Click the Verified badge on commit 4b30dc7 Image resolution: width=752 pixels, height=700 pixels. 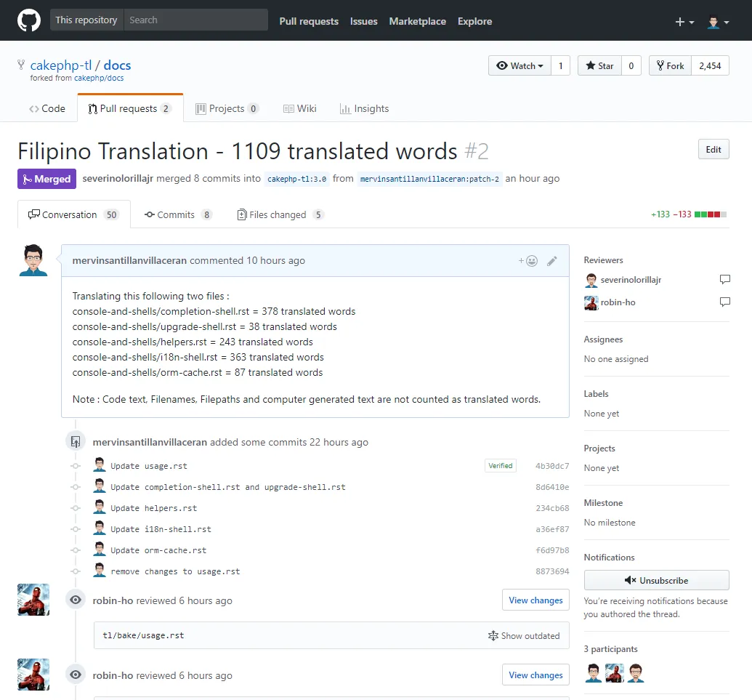click(500, 466)
